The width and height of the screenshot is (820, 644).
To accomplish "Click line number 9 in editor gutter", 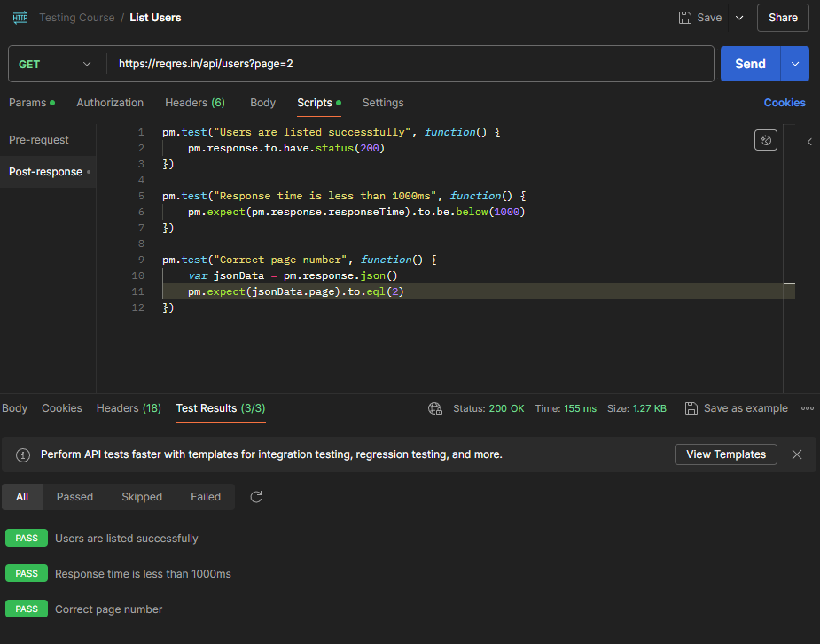I will 141,260.
